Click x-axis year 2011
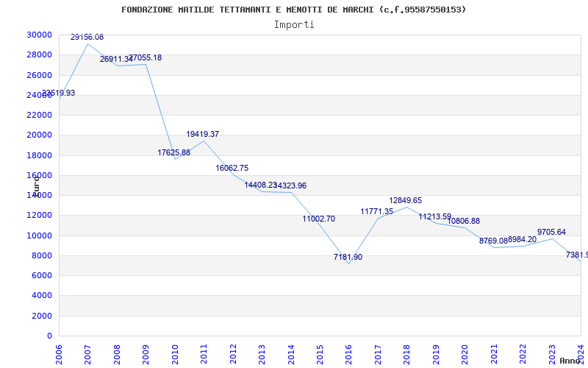 (204, 354)
